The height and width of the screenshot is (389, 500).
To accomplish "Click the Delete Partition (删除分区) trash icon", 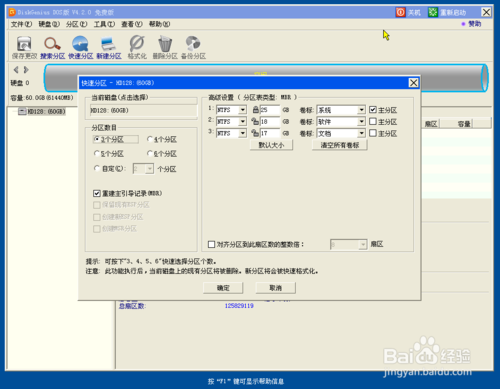I will (165, 47).
